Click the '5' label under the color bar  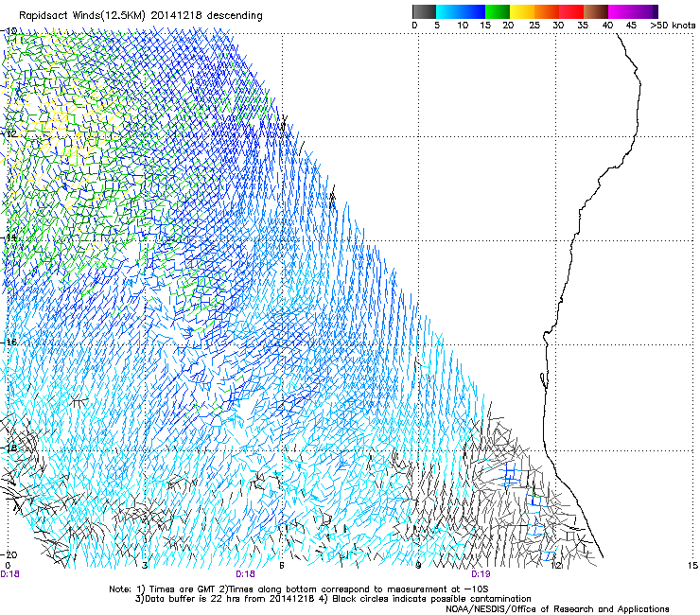coord(437,25)
